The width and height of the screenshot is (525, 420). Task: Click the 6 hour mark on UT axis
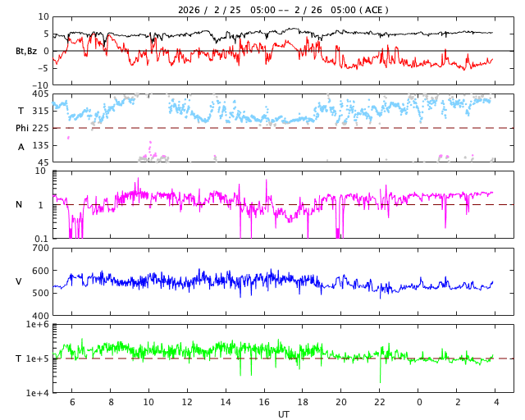click(72, 402)
